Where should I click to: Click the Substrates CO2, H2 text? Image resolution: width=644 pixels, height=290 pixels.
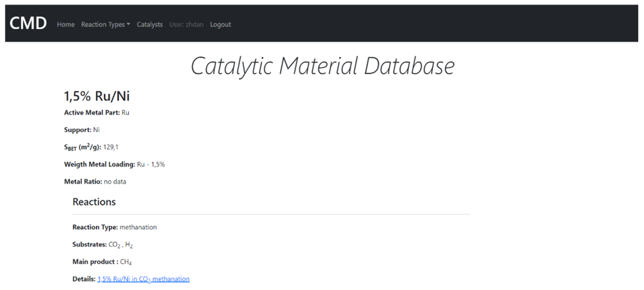[121, 244]
